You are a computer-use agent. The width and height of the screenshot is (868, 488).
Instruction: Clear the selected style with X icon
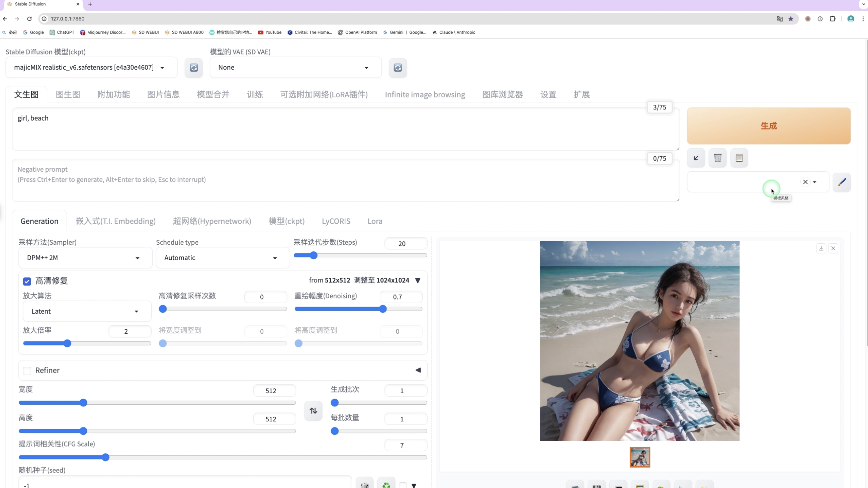(x=805, y=182)
